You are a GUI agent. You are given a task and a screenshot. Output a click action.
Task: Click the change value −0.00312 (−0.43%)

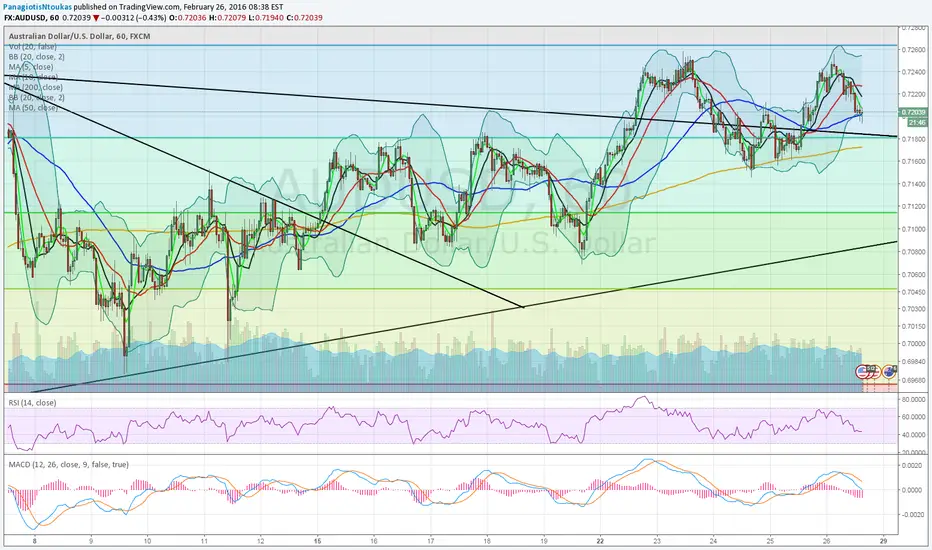(x=134, y=18)
